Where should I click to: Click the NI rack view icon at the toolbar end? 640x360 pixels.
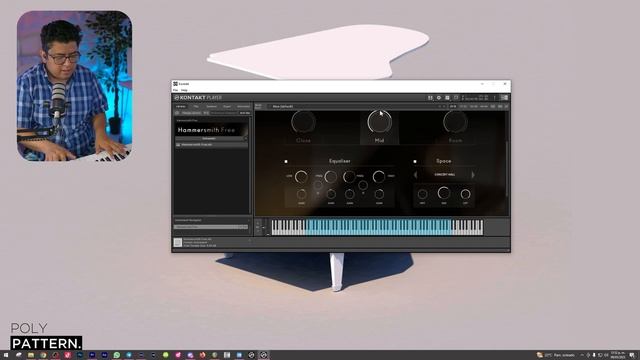(x=504, y=98)
